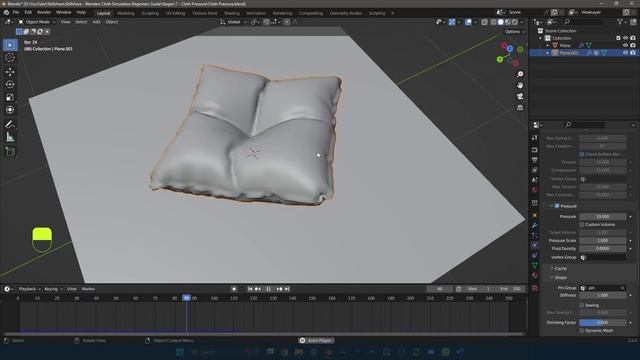Open the Particles properties tab
This screenshot has width=640, height=360.
(535, 236)
